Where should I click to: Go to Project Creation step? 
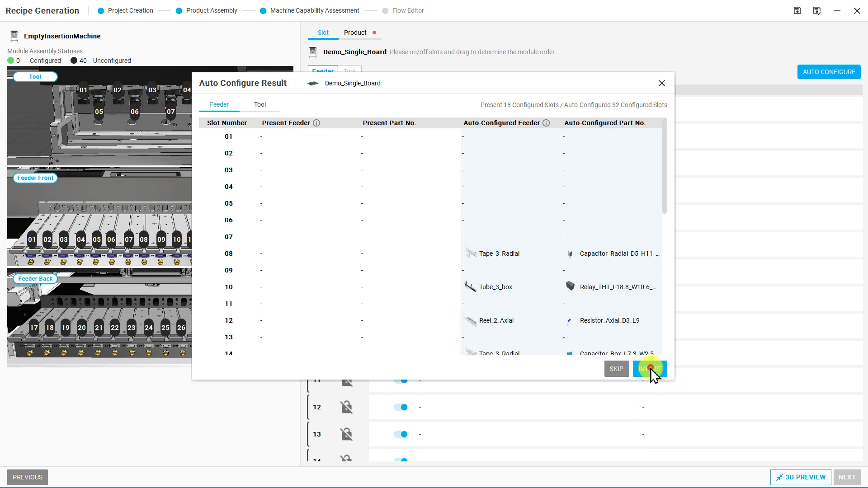126,10
